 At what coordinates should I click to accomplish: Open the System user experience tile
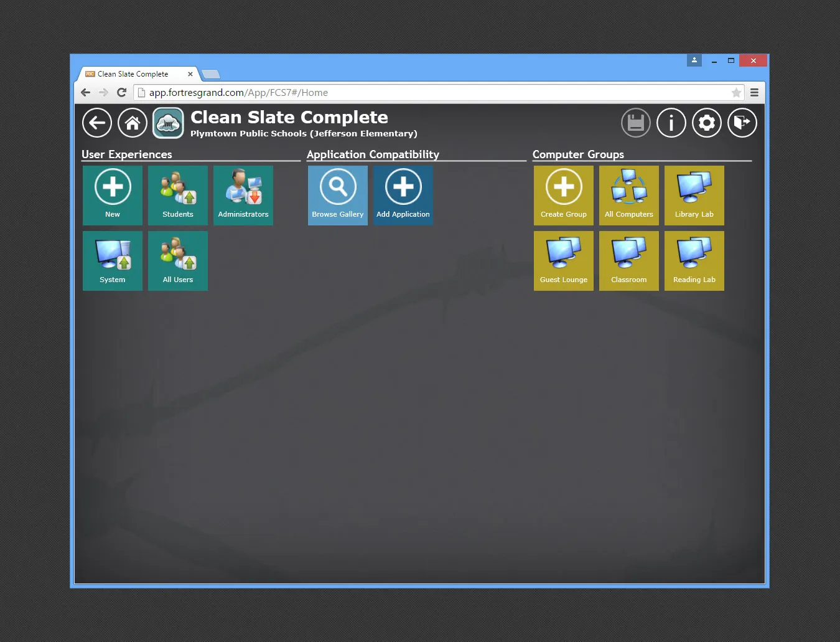tap(113, 261)
